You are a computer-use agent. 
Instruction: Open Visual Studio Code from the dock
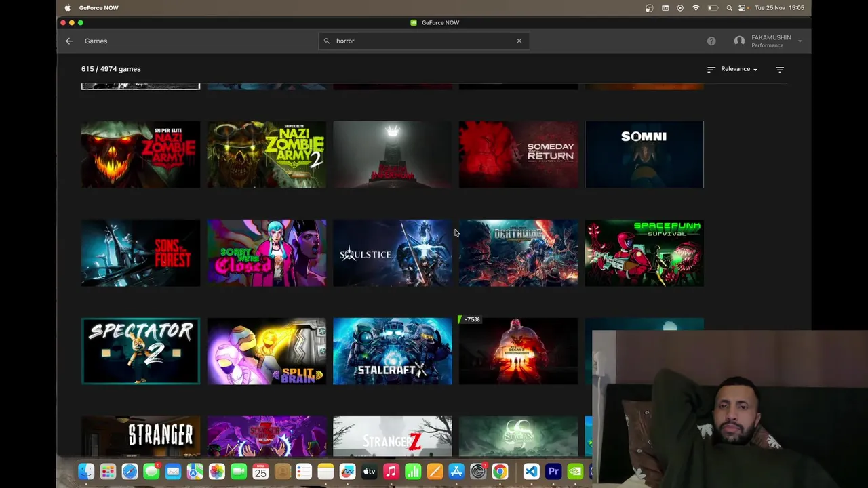pos(532,472)
